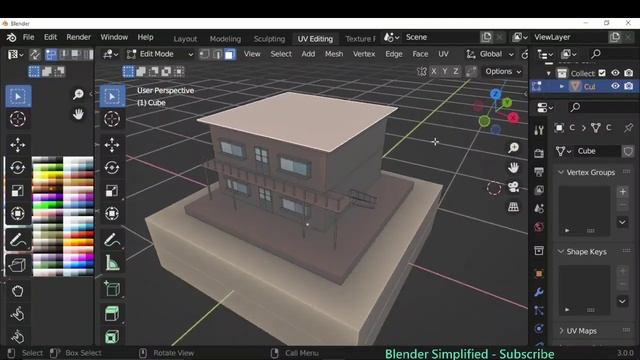This screenshot has width=640, height=360.
Task: Select the Select Box tool in the 3D viewport
Action: click(x=112, y=97)
